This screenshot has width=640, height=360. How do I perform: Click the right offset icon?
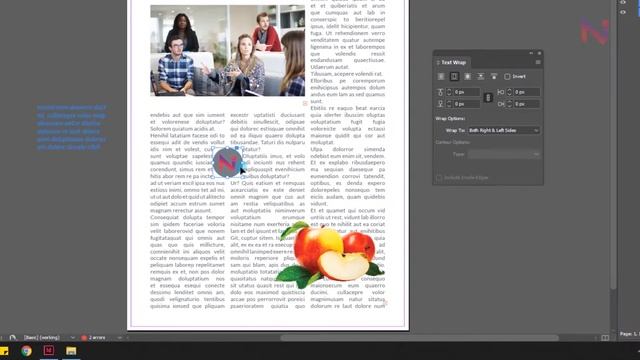pos(501,104)
